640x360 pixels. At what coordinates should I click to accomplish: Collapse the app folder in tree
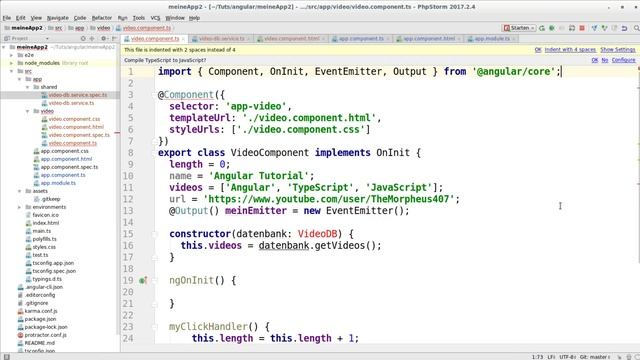coord(20,79)
